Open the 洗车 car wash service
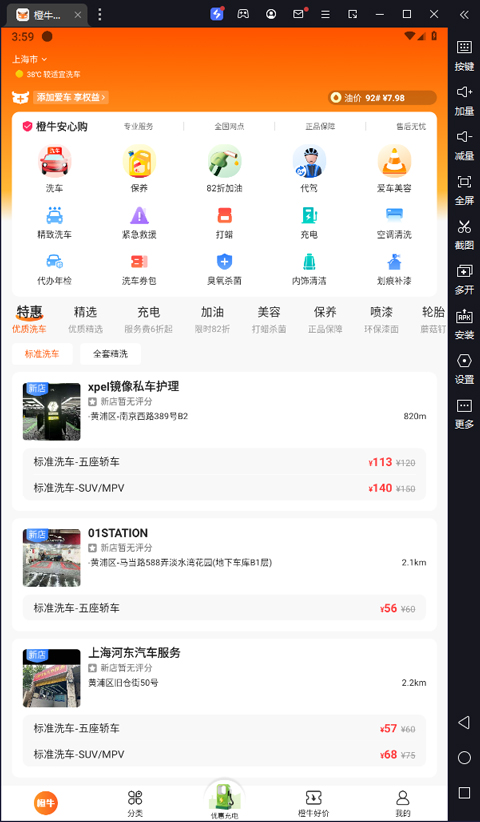Image resolution: width=480 pixels, height=822 pixels. pos(54,169)
